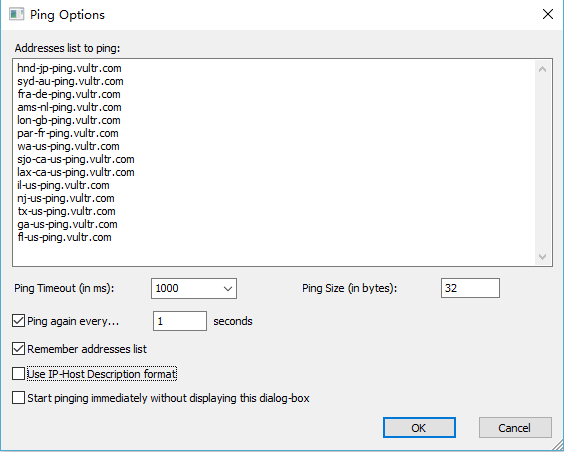Cancel the Ping Options dialog
The image size is (564, 452).
[x=515, y=428]
